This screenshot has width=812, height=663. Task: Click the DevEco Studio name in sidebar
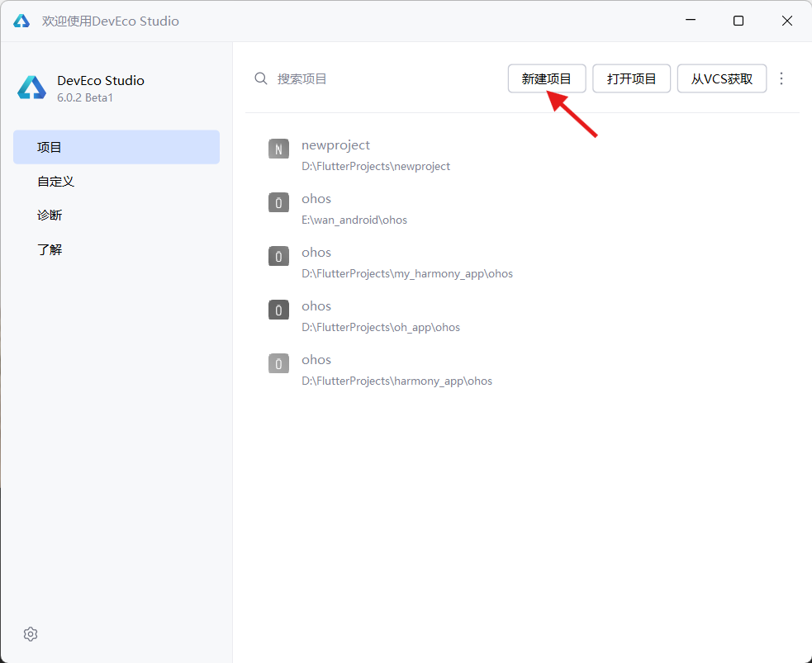(x=101, y=80)
